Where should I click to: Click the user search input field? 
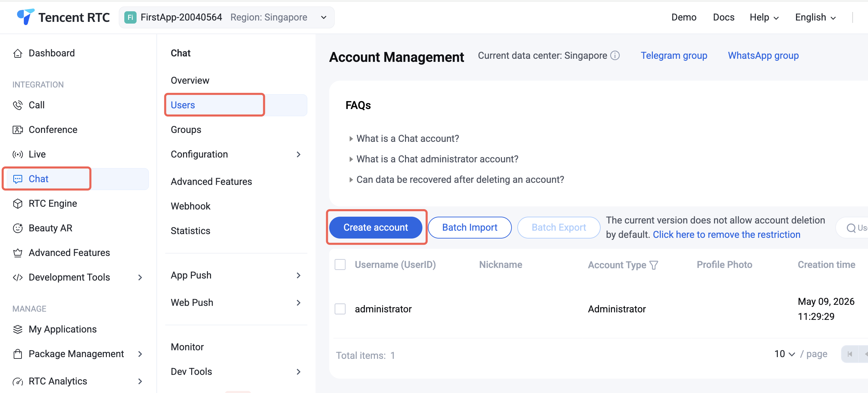point(852,228)
